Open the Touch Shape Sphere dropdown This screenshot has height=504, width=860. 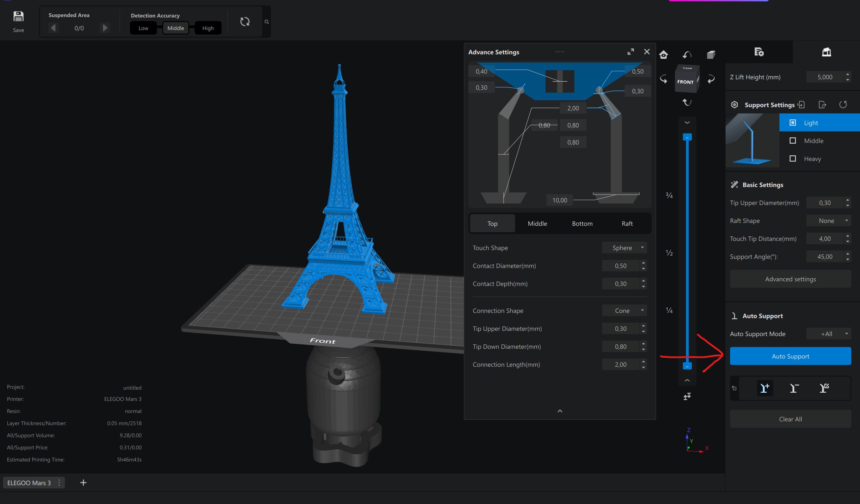coord(624,248)
